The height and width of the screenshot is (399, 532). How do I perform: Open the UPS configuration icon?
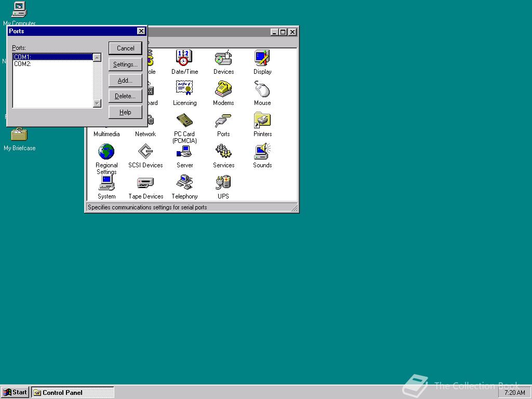[223, 183]
